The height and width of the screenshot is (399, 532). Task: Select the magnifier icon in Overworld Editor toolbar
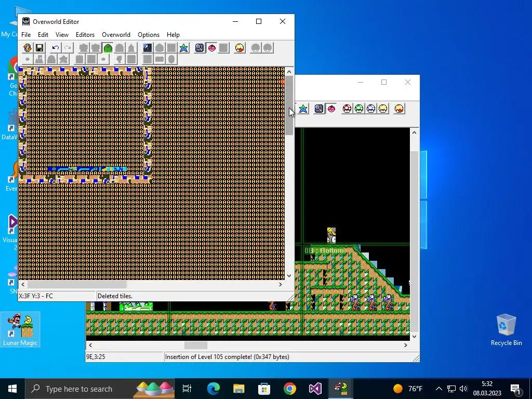(x=199, y=48)
